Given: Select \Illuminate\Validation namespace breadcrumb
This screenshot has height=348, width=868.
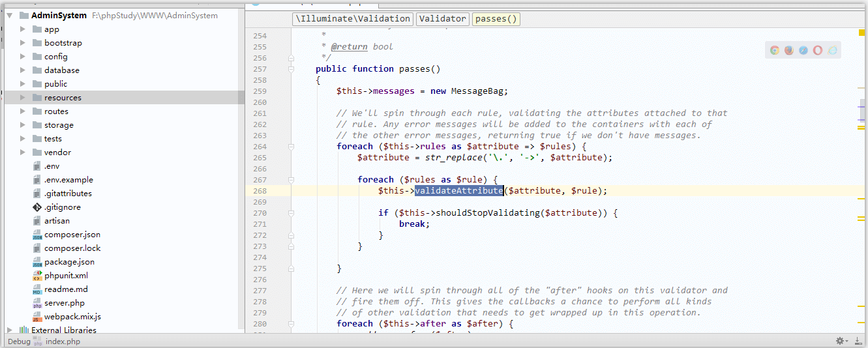Looking at the screenshot, I should [x=353, y=19].
